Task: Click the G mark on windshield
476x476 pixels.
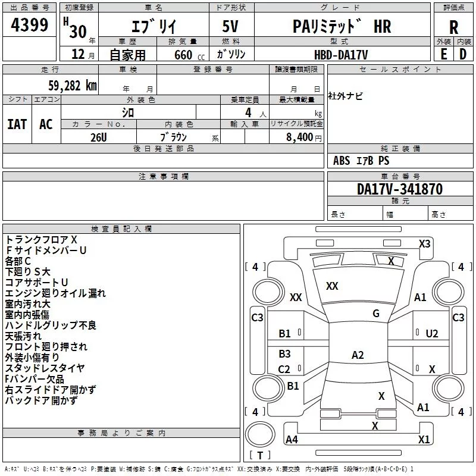Action: coord(376,314)
